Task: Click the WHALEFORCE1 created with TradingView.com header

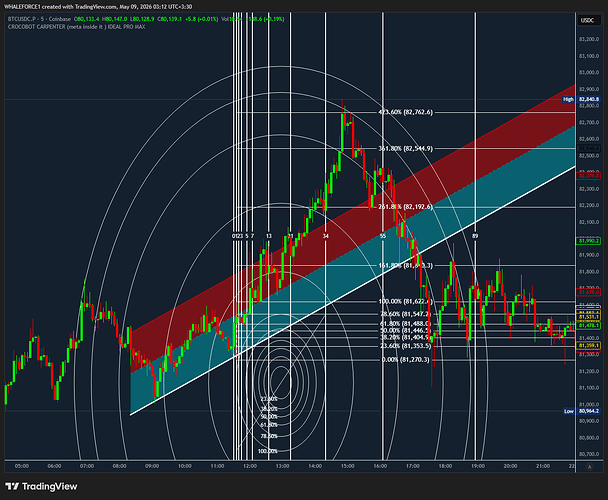Action: pos(98,7)
